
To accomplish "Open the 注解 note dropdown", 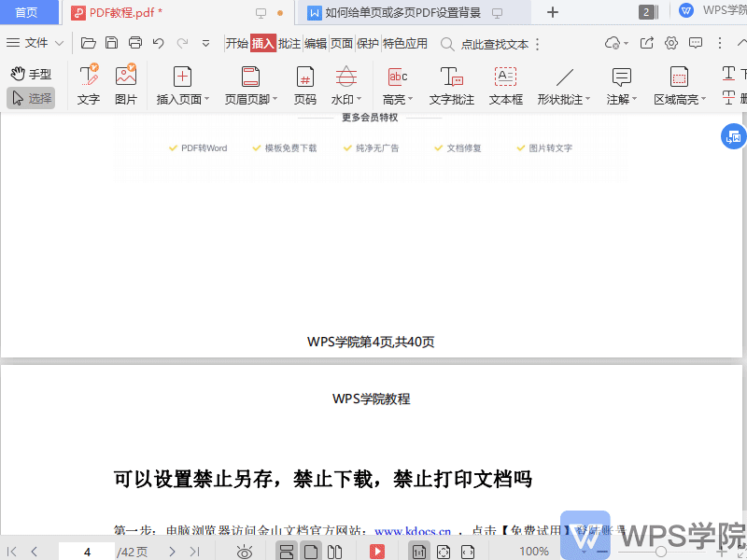I will (x=621, y=85).
